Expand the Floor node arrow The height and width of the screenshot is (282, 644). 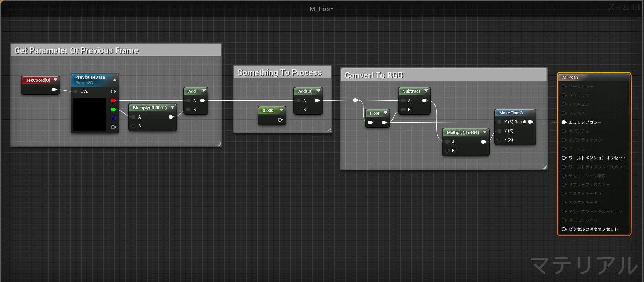385,113
